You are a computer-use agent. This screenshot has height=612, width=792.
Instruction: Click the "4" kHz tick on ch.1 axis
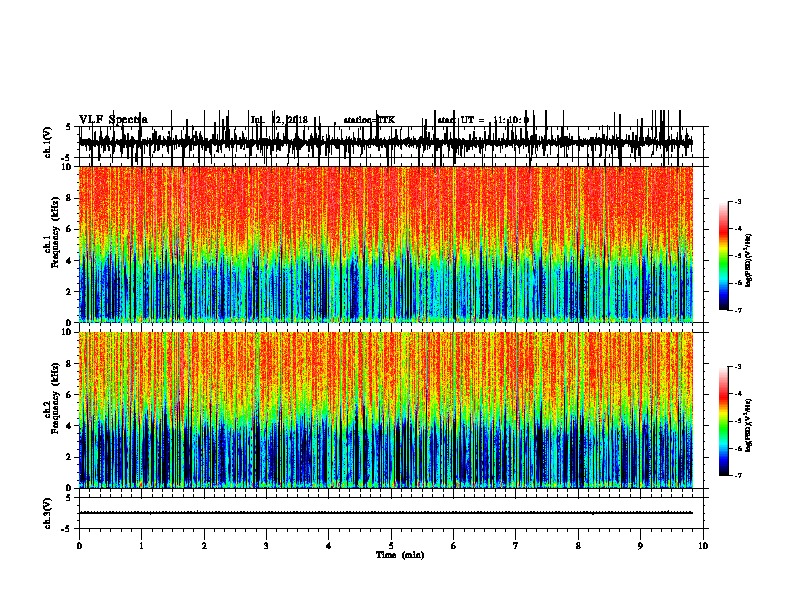69,261
